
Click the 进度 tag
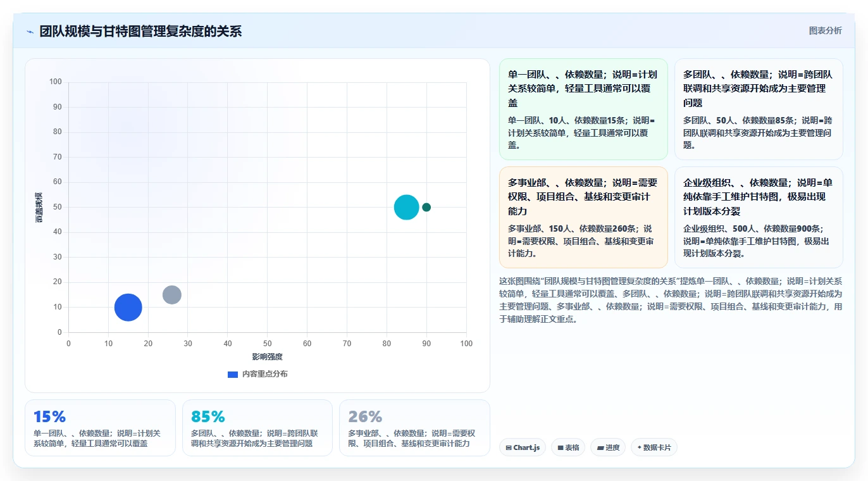(x=608, y=447)
